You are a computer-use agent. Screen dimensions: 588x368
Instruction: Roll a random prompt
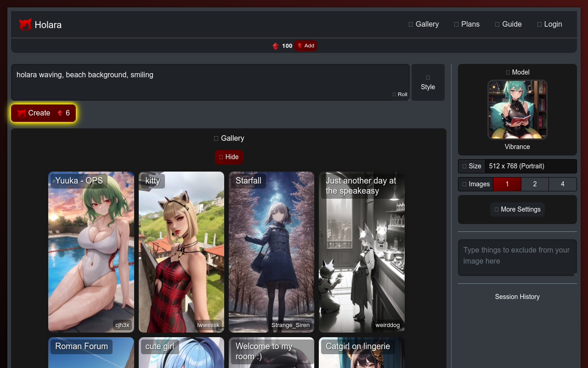pos(400,94)
